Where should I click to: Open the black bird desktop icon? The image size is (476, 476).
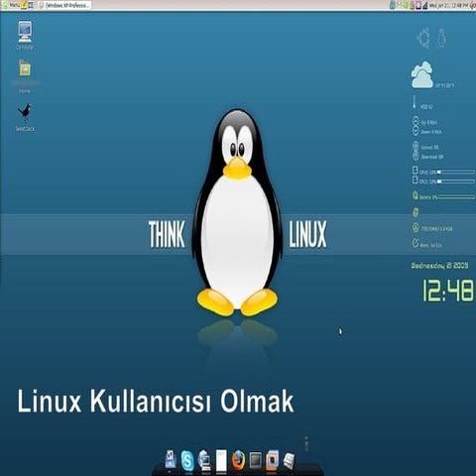pos(25,112)
